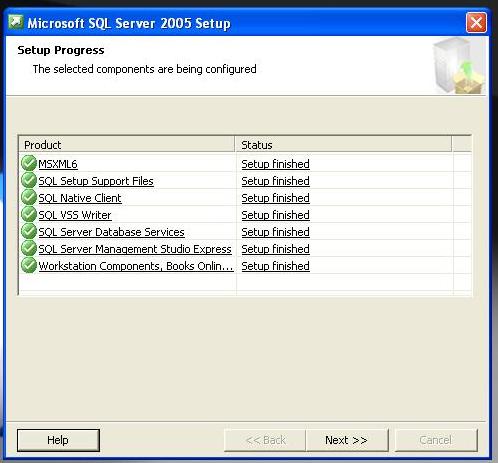Click the setup icon in the title bar
Screen dimensions: 498x463
pyautogui.click(x=16, y=23)
